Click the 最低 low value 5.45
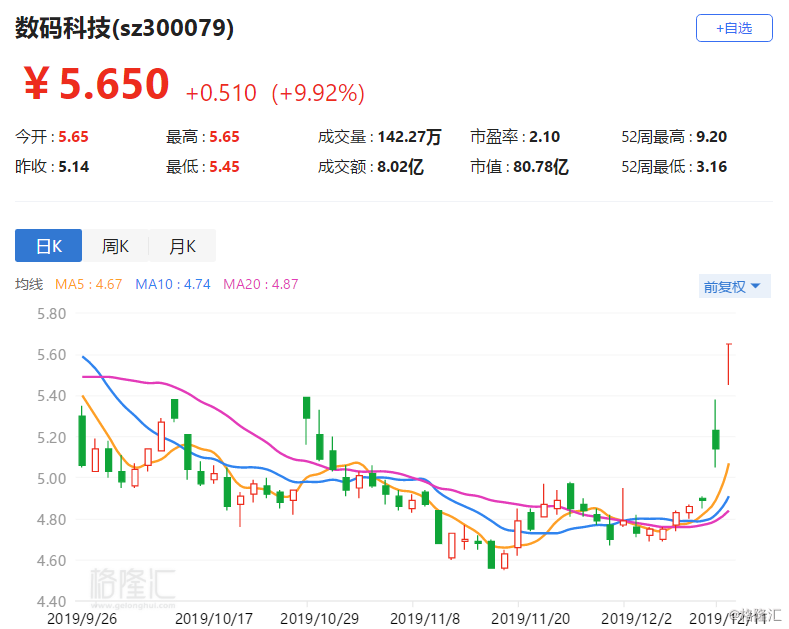The image size is (789, 629). [x=224, y=167]
